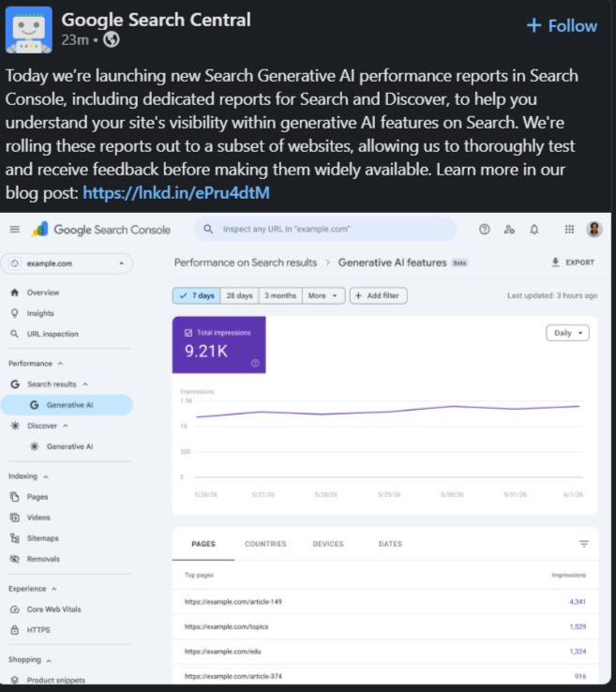Toggle the Total impressions checkbox
Screen dimensions: 616x692
tap(188, 333)
